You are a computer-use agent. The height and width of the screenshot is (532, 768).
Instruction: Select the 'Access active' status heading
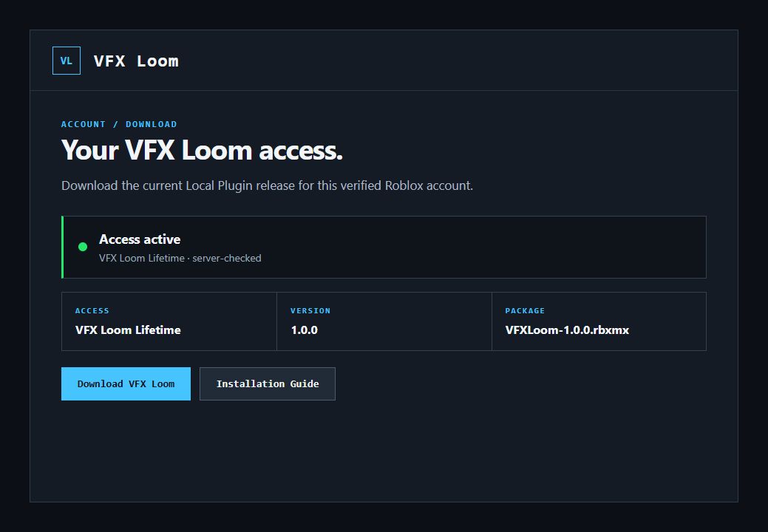click(x=140, y=239)
